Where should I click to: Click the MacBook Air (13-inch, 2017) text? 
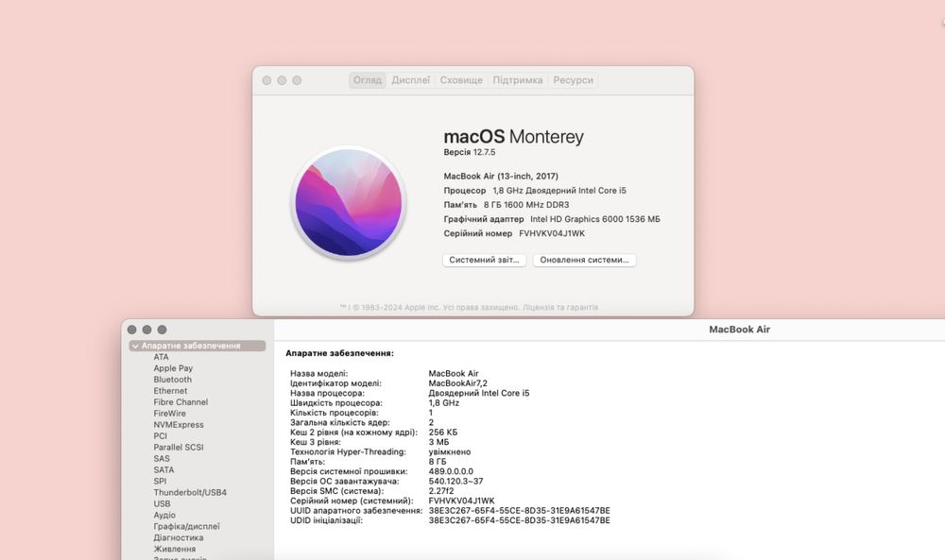(x=501, y=176)
